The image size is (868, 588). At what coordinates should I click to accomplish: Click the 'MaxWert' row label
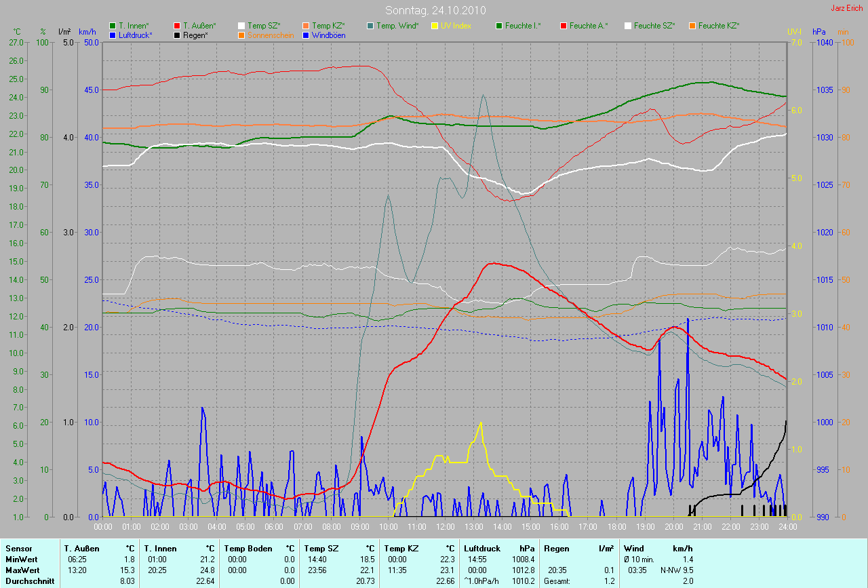[x=21, y=570]
